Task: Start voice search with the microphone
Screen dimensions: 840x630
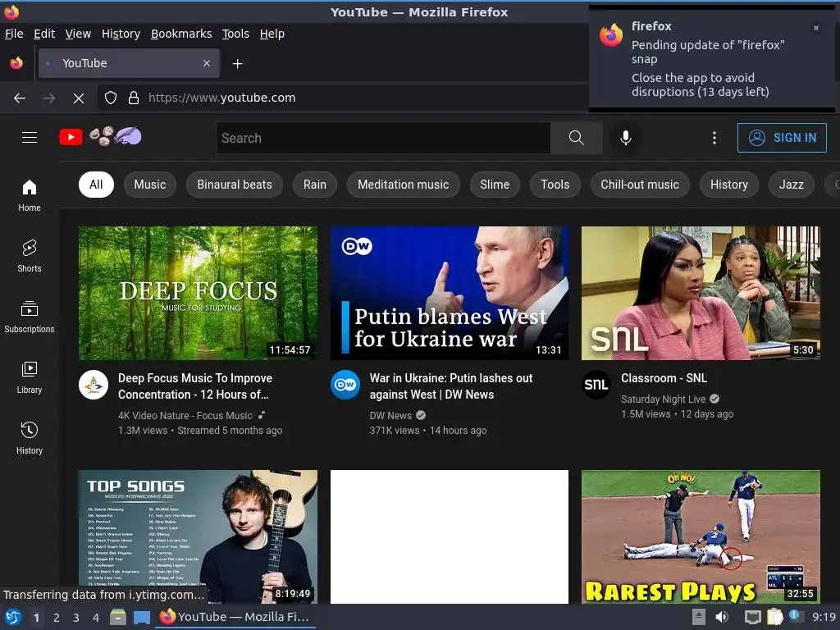Action: point(625,138)
